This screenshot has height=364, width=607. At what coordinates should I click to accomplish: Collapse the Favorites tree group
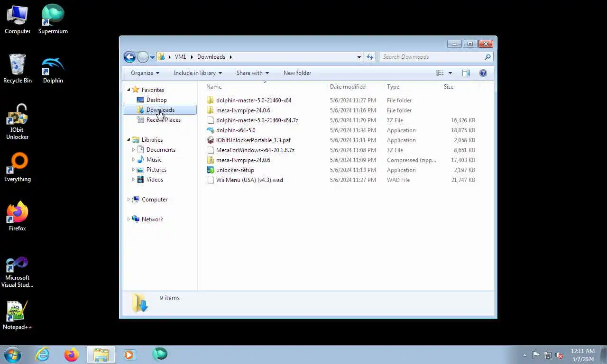129,90
